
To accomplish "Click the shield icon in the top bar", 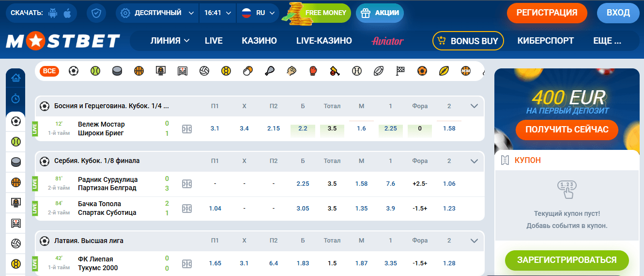I will pyautogui.click(x=96, y=13).
